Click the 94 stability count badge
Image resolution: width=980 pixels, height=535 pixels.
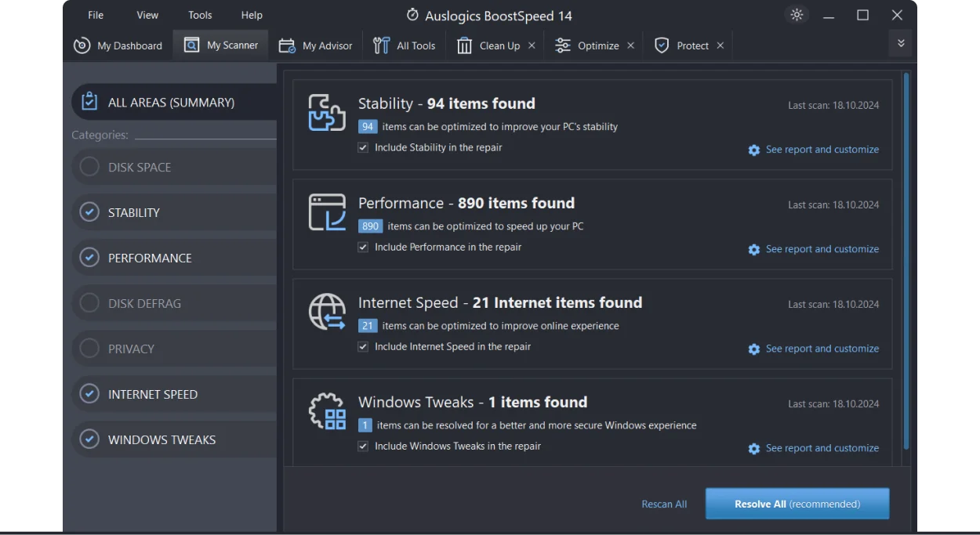tap(368, 126)
